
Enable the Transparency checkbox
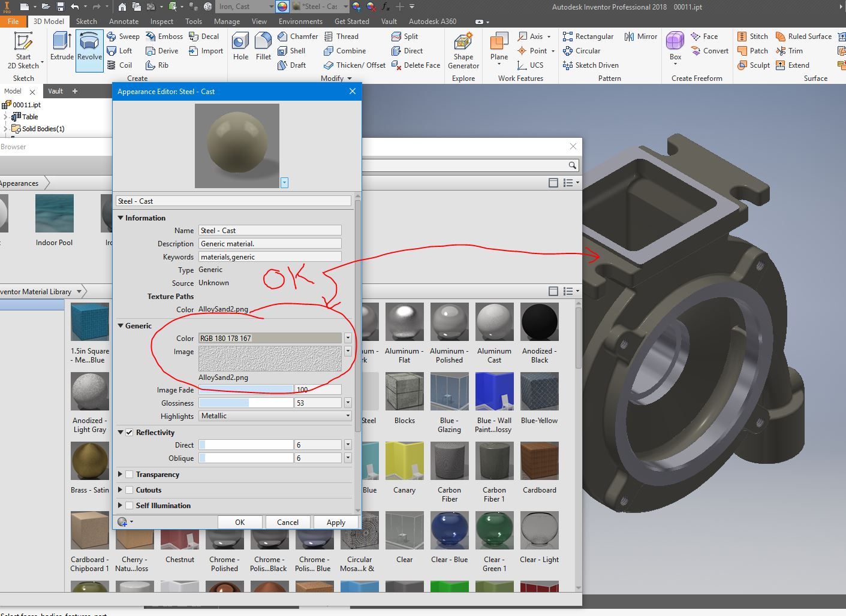pyautogui.click(x=130, y=475)
